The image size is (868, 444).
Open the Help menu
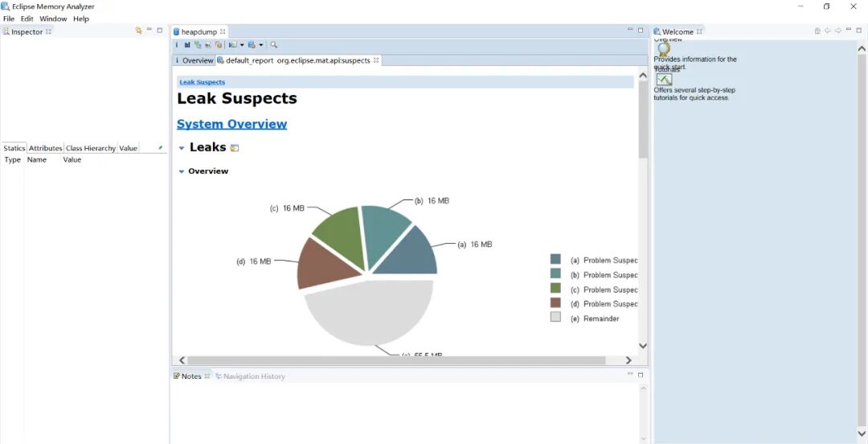click(81, 18)
